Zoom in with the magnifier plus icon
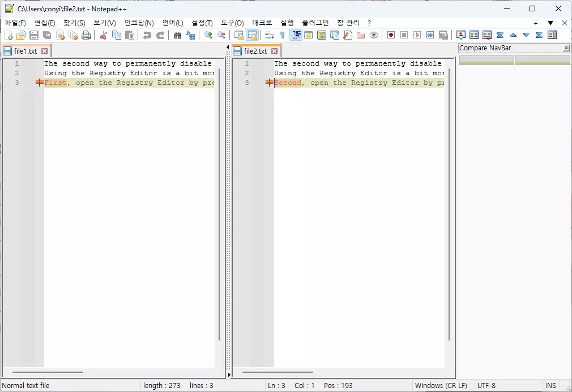572x392 pixels. pyautogui.click(x=208, y=35)
